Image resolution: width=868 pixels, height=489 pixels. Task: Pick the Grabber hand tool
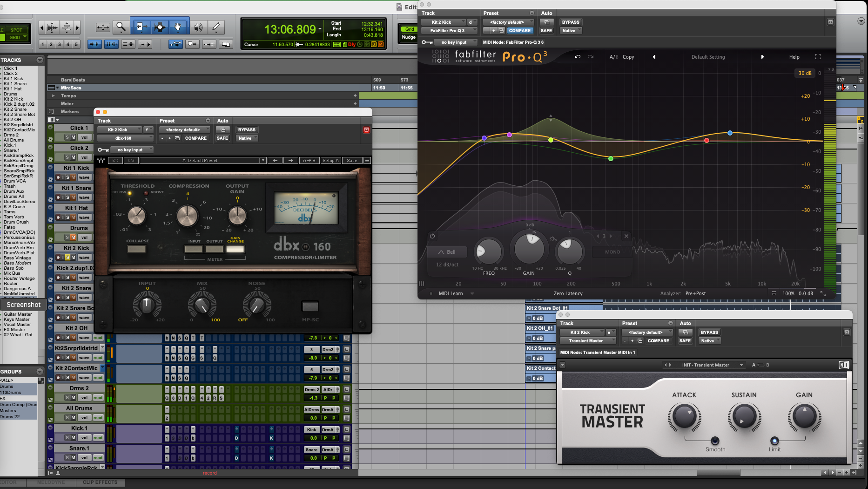click(178, 27)
